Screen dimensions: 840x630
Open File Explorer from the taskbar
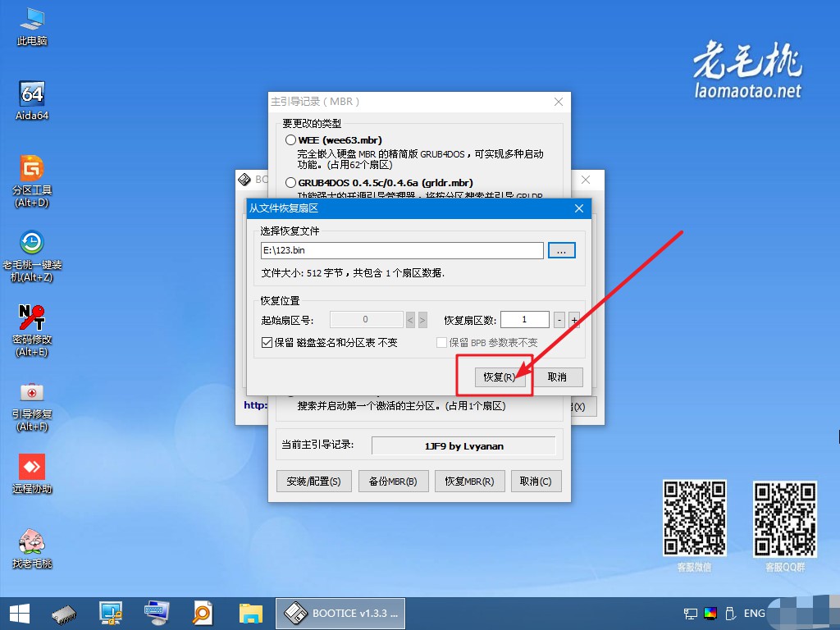250,614
